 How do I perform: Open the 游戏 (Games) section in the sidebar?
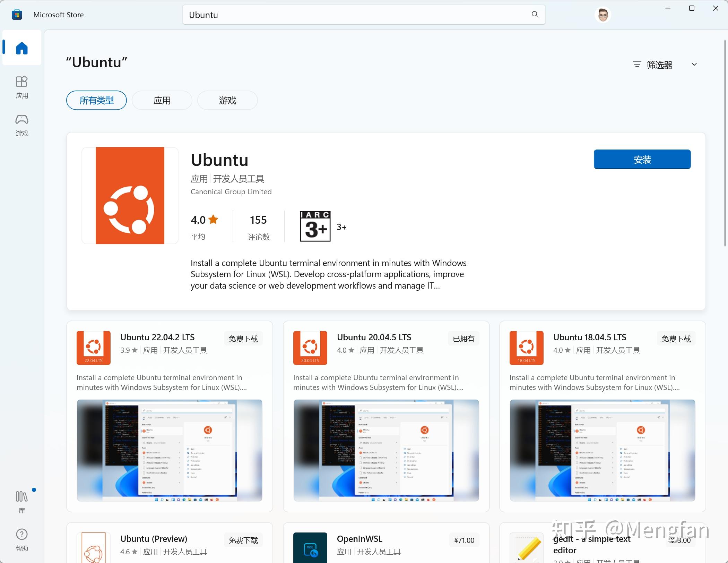pos(22,125)
